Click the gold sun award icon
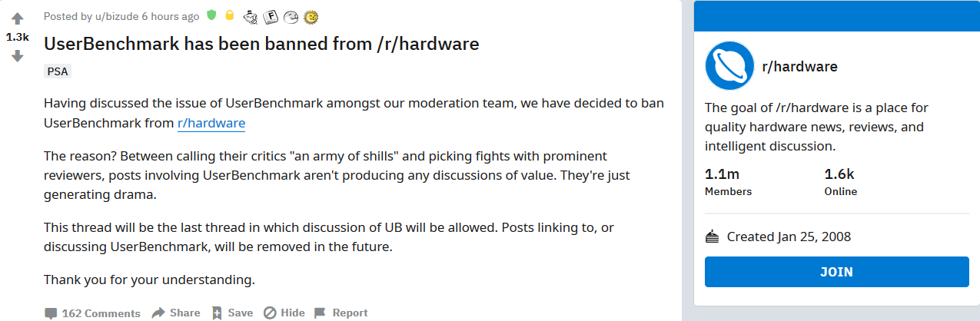The height and width of the screenshot is (321, 980). pyautogui.click(x=311, y=16)
